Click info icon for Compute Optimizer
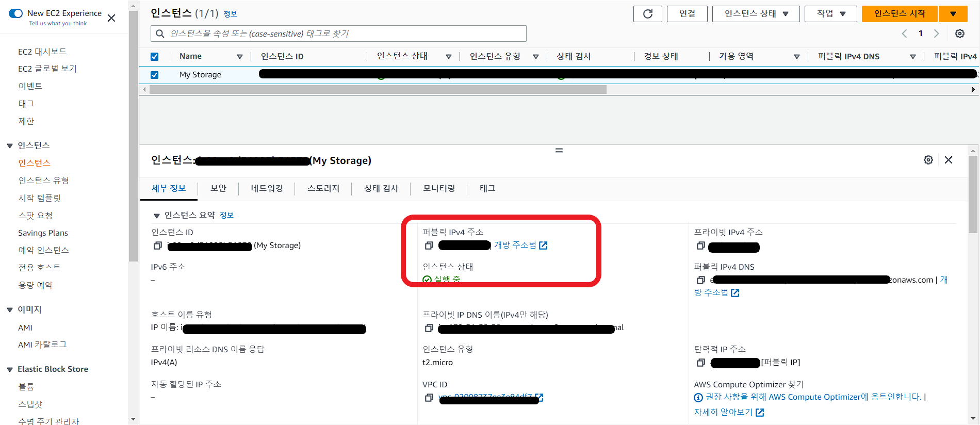This screenshot has height=425, width=980. 698,397
